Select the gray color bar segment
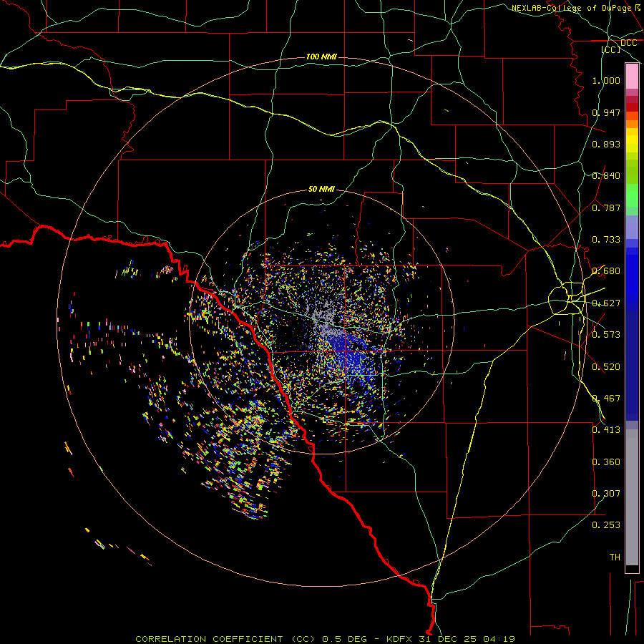 (632, 497)
